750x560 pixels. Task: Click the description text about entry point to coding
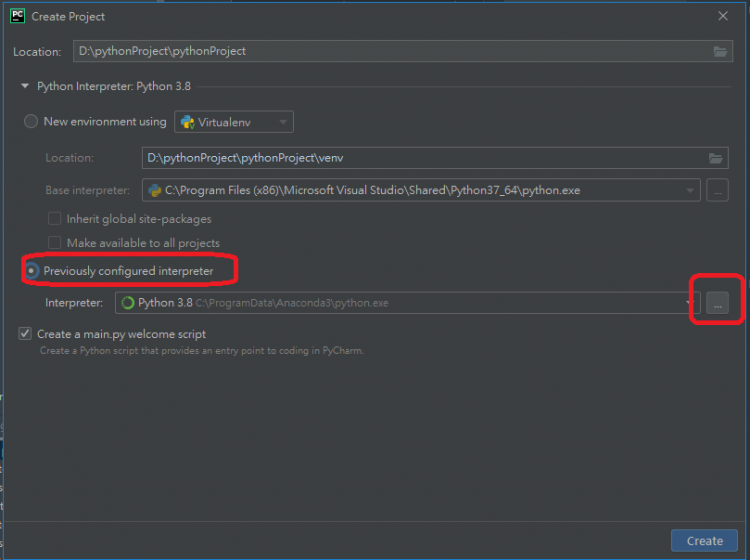201,351
